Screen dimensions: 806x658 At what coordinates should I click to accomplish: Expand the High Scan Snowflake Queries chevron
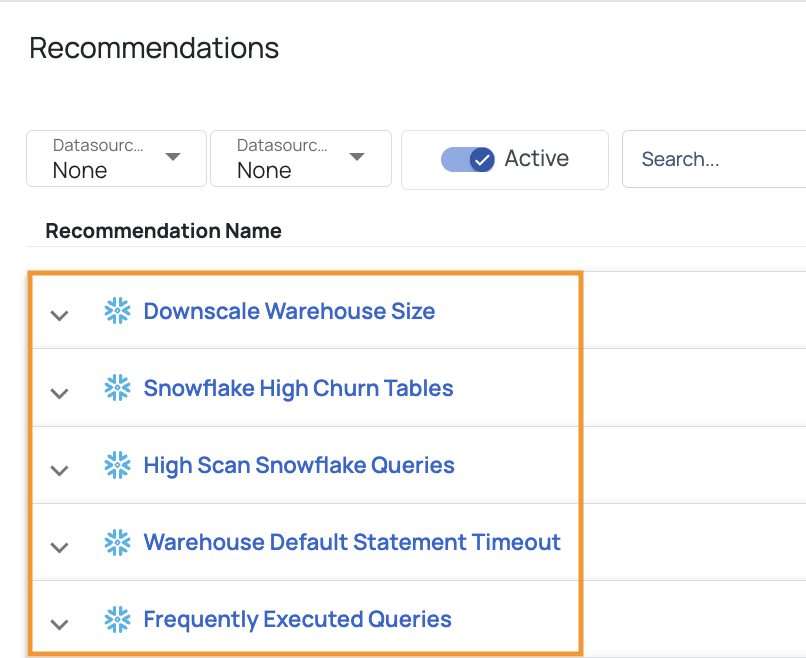tap(60, 470)
